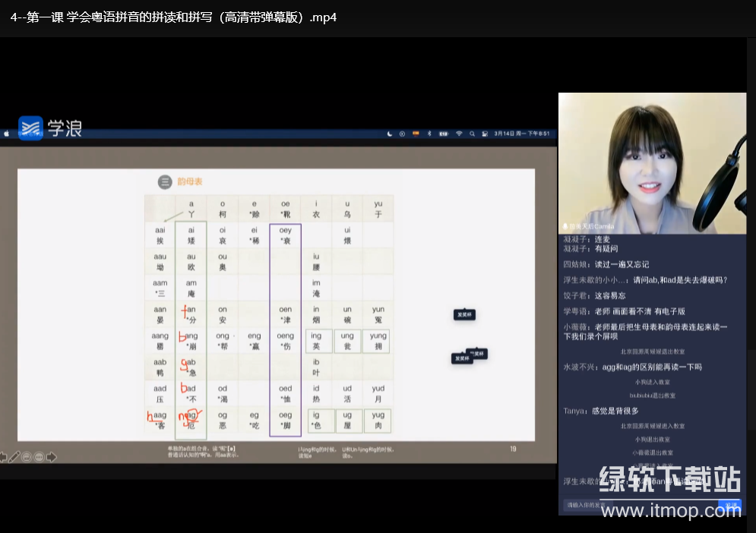Open Spotlight search magnifier icon
This screenshot has width=756, height=533.
[x=472, y=134]
